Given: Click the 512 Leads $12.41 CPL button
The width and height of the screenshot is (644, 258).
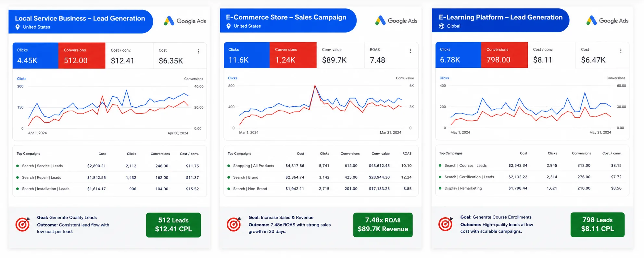Looking at the screenshot, I should click(x=173, y=225).
